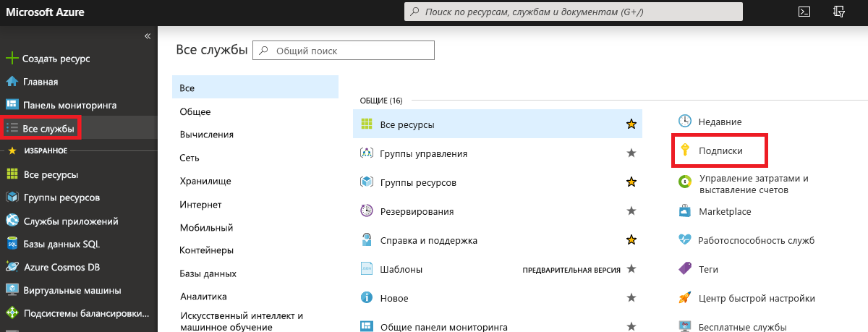Viewport: 868px width, 332px height.
Task: Click the dashboard icon beside Панель мониторинга
Action: coord(12,105)
